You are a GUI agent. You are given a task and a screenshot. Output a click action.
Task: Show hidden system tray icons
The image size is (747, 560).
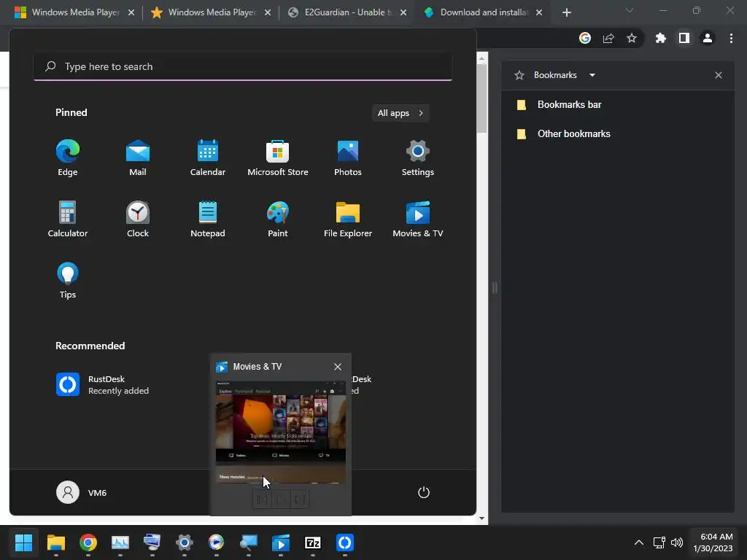(639, 542)
